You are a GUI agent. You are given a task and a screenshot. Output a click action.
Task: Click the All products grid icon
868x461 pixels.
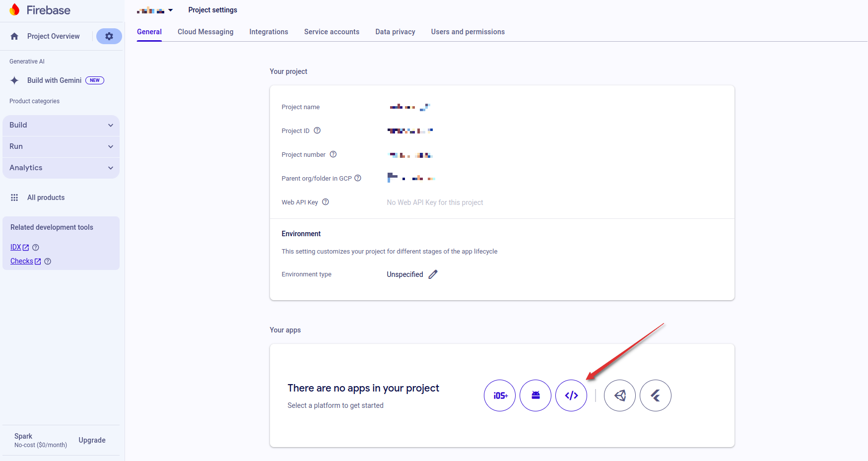coord(14,198)
